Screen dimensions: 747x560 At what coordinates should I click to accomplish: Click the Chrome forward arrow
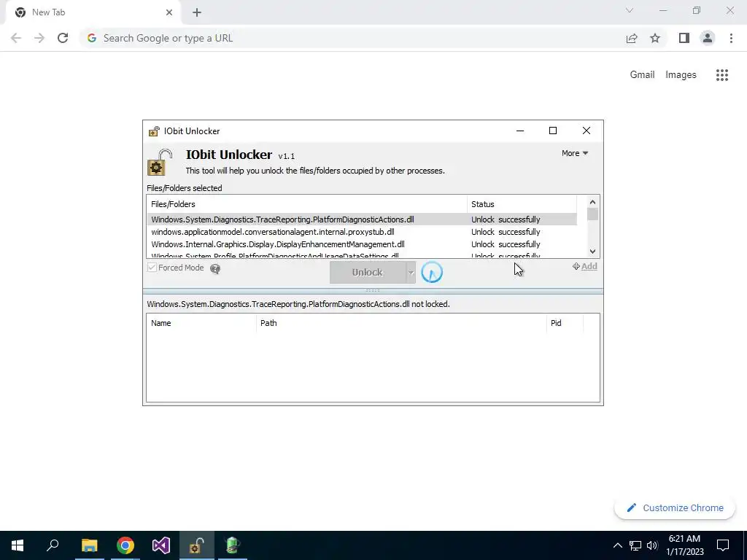coord(39,38)
